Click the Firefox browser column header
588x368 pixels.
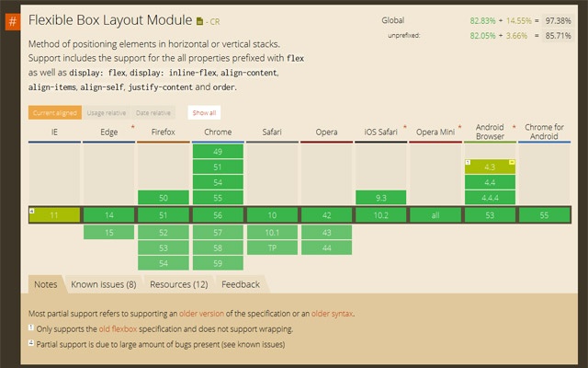tap(164, 132)
